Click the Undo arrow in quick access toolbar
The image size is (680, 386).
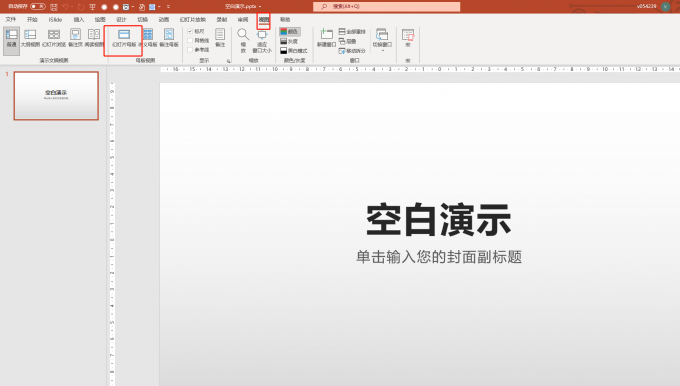65,7
